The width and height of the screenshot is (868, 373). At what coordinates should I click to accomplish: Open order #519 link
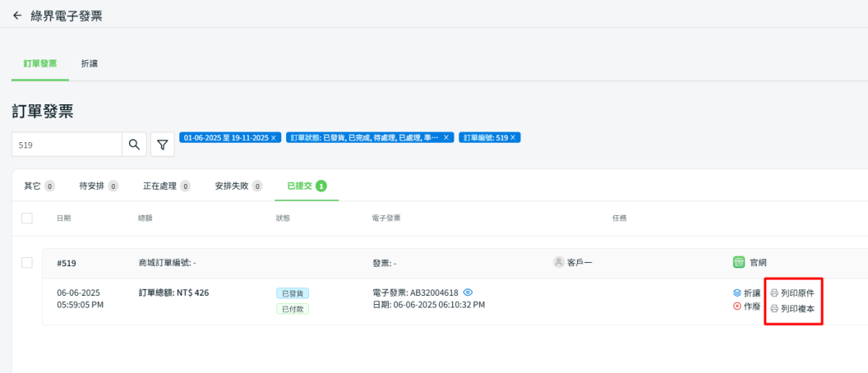[67, 263]
